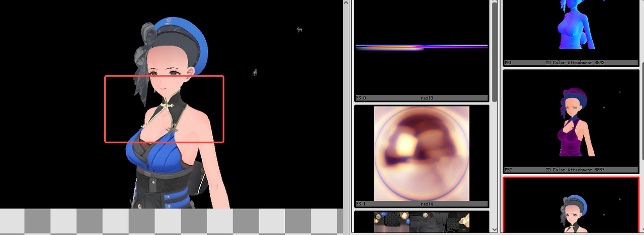Click the 'FS 0' slot label
Viewport: 644px width, 235px height.
(361, 98)
